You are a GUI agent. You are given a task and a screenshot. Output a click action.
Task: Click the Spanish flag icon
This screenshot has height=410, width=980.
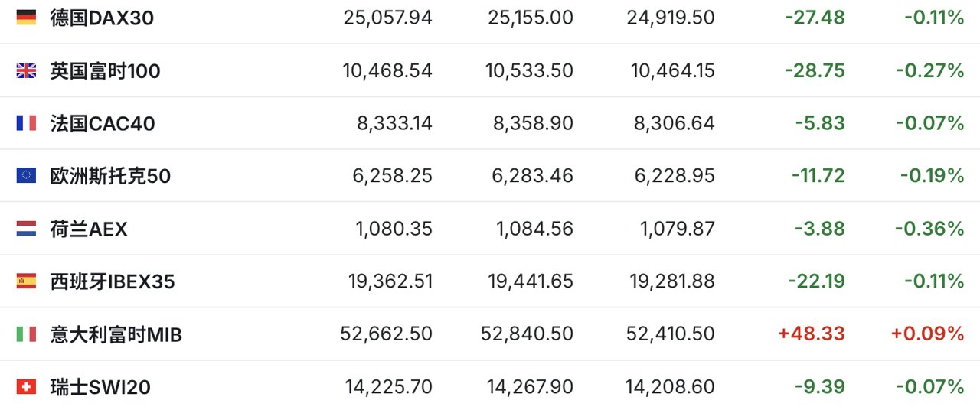point(26,281)
